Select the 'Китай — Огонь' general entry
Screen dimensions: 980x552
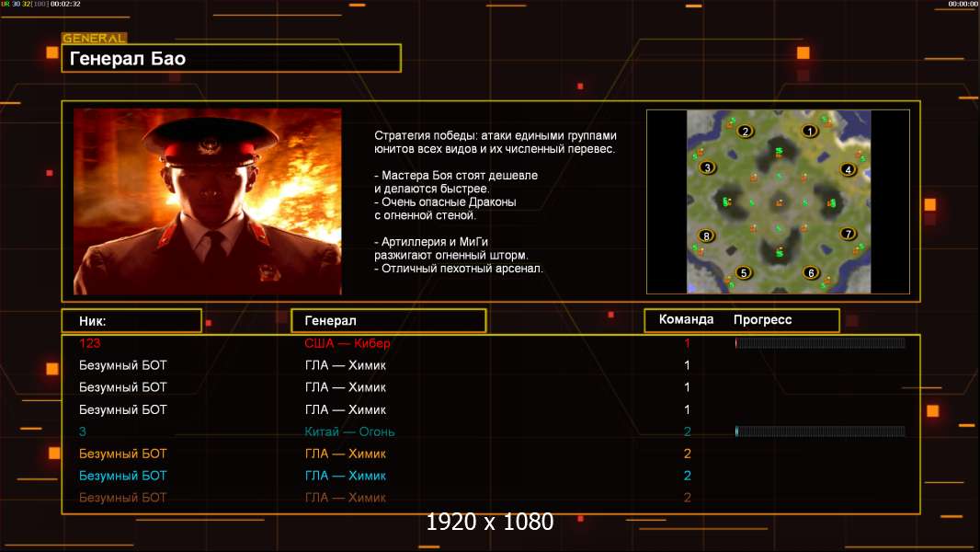click(x=349, y=431)
